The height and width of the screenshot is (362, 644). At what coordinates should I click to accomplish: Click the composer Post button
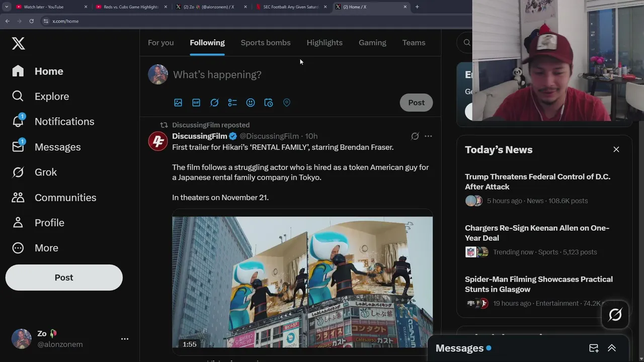click(x=416, y=103)
